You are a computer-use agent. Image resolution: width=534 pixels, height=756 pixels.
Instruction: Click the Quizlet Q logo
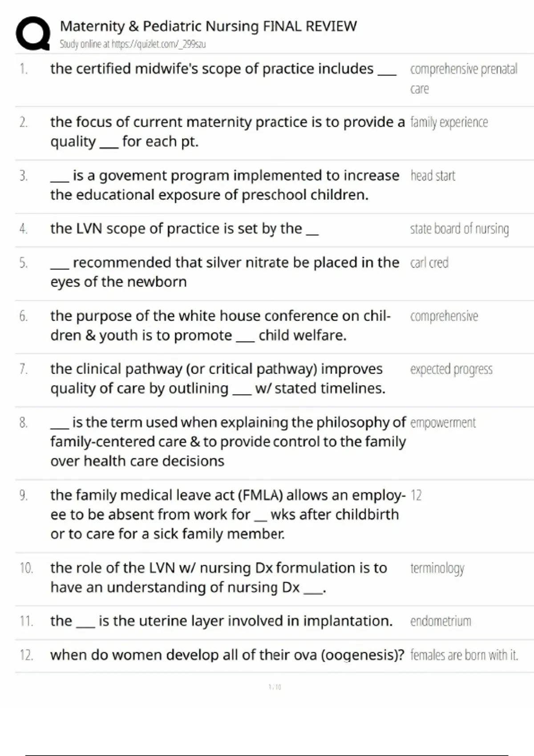coord(33,33)
